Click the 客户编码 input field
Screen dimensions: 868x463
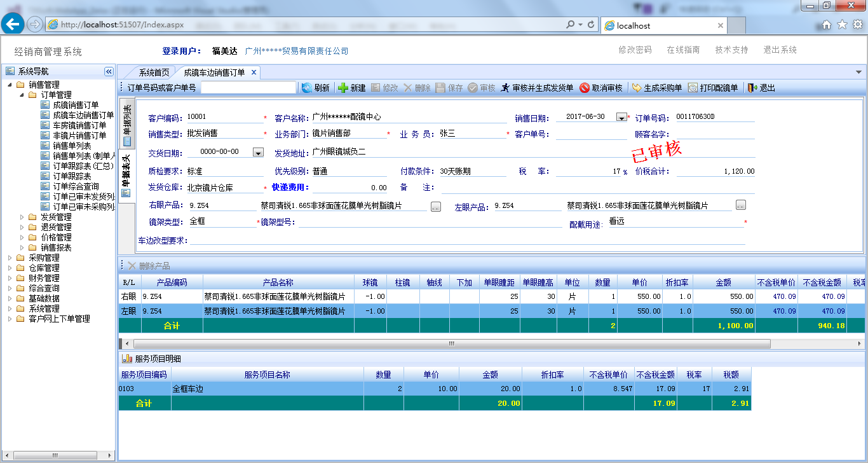pos(225,117)
